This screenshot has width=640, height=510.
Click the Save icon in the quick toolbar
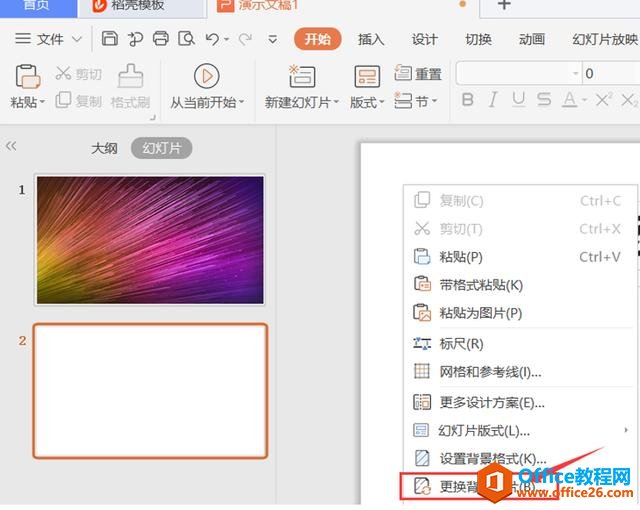click(x=109, y=39)
